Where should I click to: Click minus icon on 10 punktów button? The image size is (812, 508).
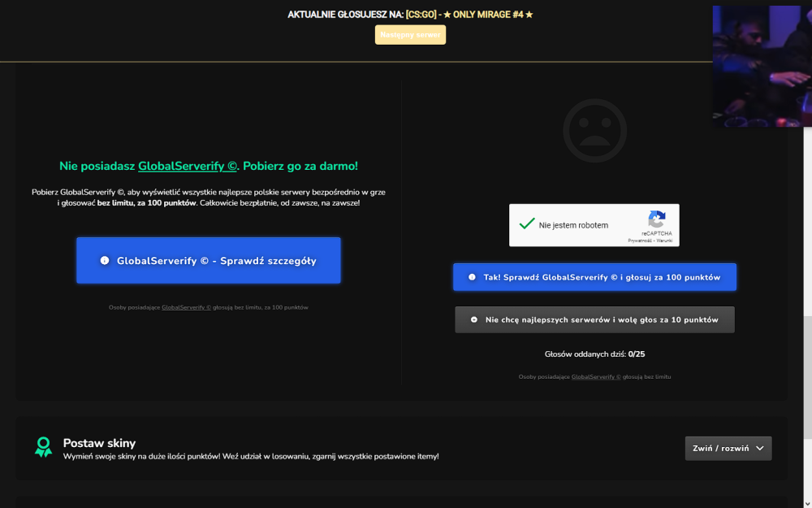point(474,319)
